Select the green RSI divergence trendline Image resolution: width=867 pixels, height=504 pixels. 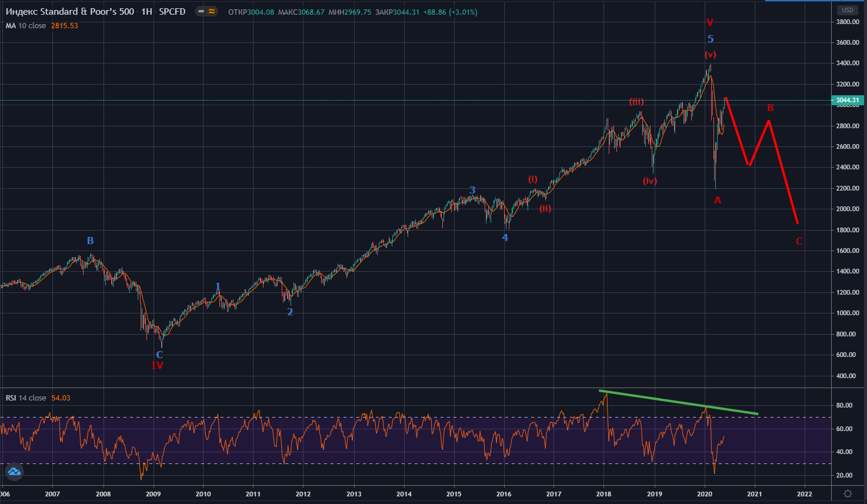pyautogui.click(x=678, y=402)
